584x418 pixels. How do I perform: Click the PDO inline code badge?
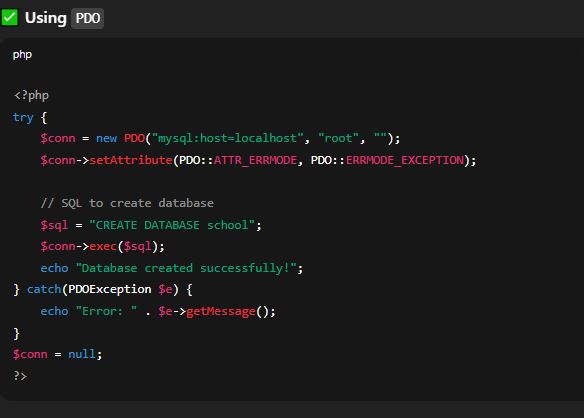[88, 18]
